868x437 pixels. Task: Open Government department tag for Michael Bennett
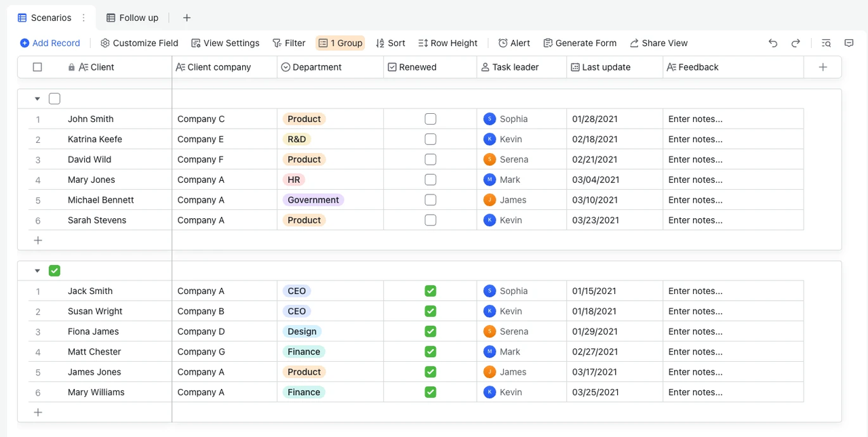313,200
